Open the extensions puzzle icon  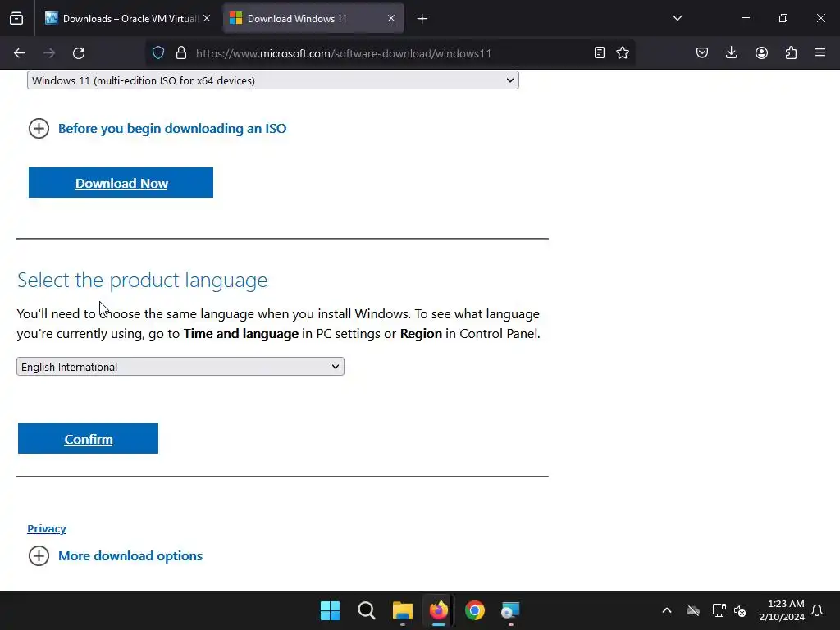click(791, 53)
